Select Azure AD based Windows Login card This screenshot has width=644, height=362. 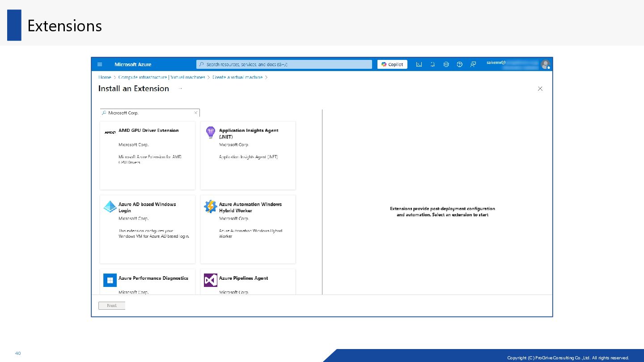148,229
